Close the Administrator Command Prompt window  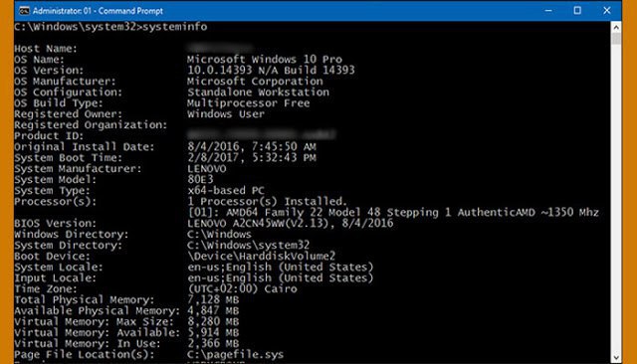pyautogui.click(x=606, y=11)
